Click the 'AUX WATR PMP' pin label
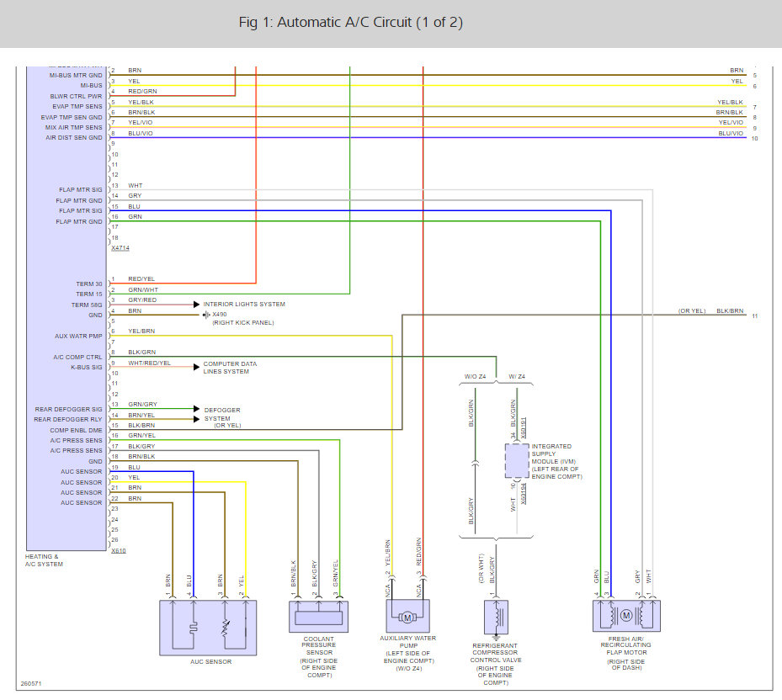This screenshot has width=782, height=700. [78, 336]
